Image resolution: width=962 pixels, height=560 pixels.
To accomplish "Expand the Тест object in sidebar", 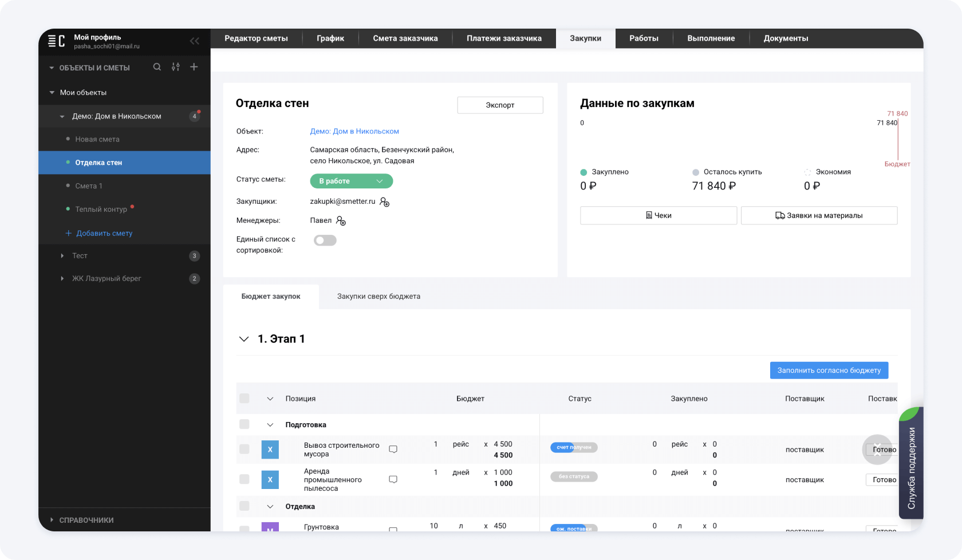I will [62, 256].
